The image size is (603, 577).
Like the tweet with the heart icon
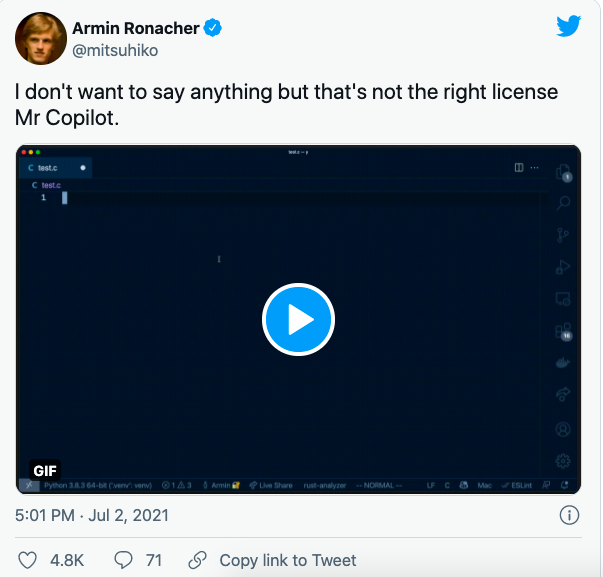pyautogui.click(x=29, y=560)
